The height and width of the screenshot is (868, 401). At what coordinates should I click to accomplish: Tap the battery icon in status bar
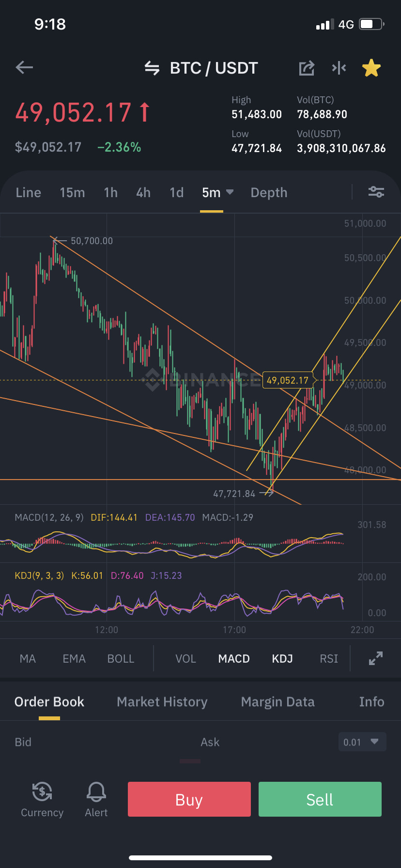tap(371, 24)
